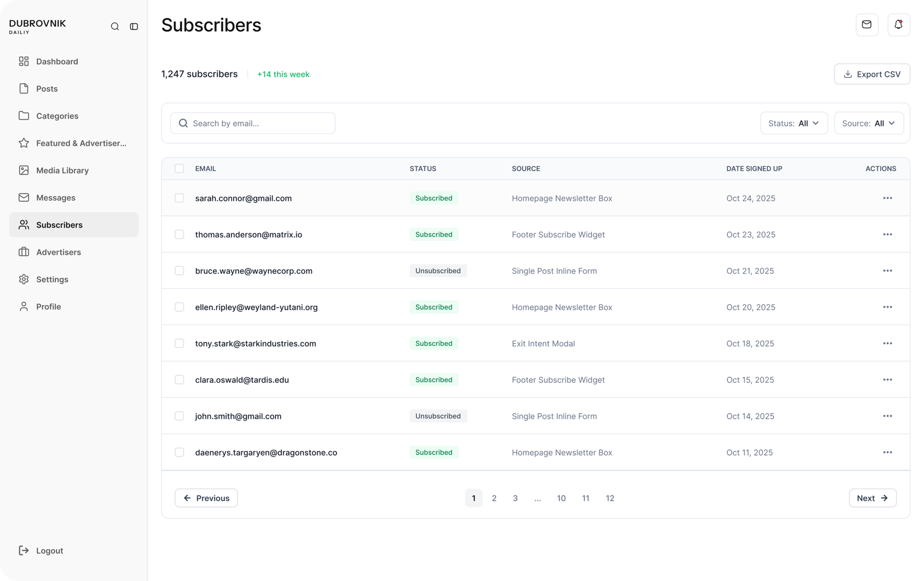Screen dimensions: 924x581
Task: Click the Dubrovnik Daily logo
Action: pos(38,26)
